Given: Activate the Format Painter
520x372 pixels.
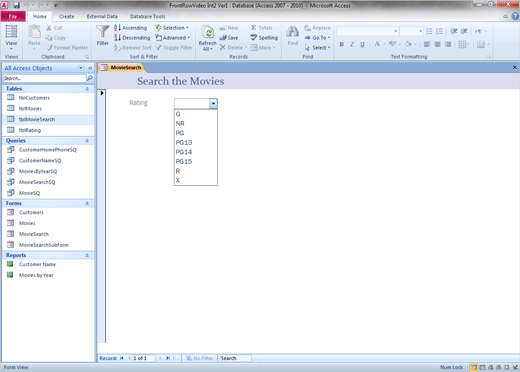Looking at the screenshot, I should (67, 48).
